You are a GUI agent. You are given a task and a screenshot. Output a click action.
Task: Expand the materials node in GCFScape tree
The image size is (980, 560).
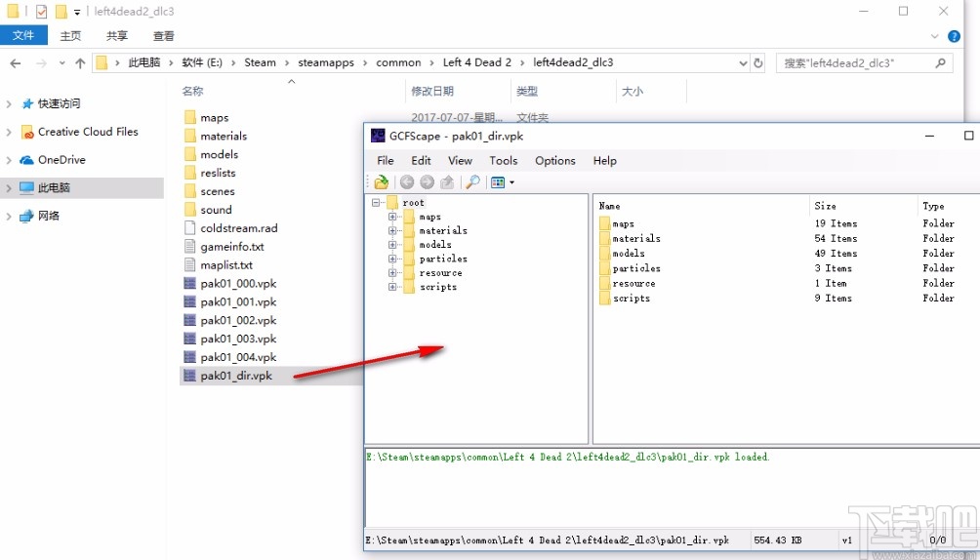pos(392,230)
